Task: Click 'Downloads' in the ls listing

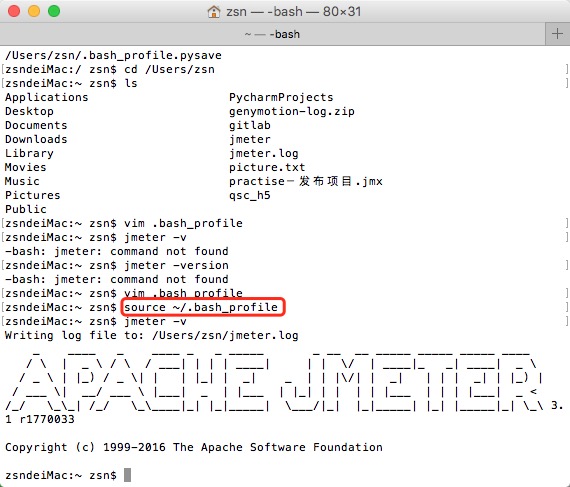Action: (x=36, y=139)
